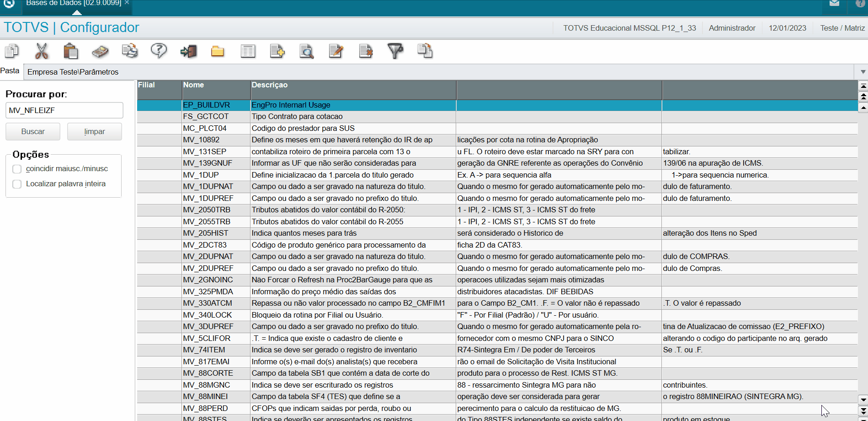Viewport: 868px width, 421px height.
Task: Select the MV_88CORTE parameter row
Action: point(497,373)
